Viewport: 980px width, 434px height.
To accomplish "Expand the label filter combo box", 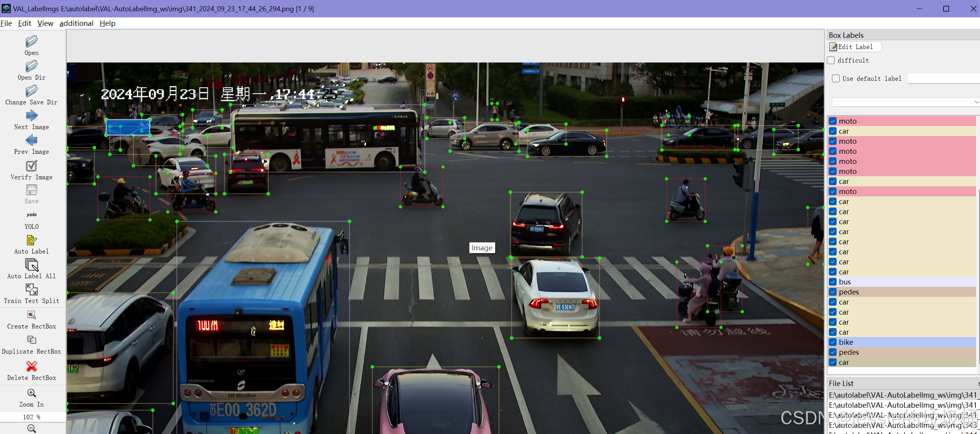I will point(905,102).
